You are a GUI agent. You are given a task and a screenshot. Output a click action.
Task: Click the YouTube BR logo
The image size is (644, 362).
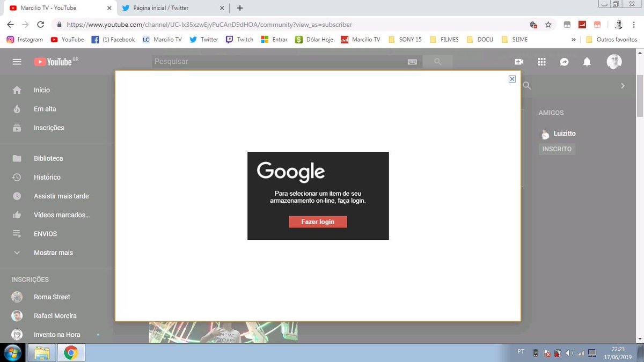56,62
